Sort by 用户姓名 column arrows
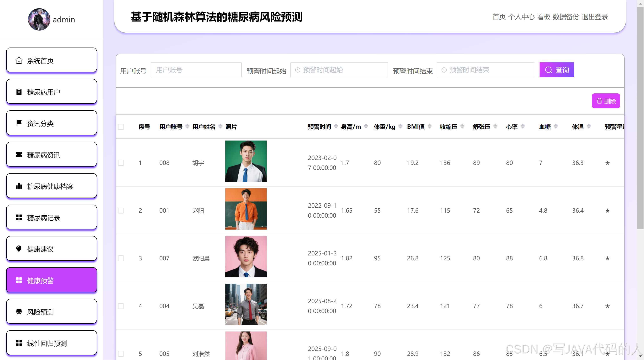Viewport: 644px width, 360px height. click(x=220, y=126)
